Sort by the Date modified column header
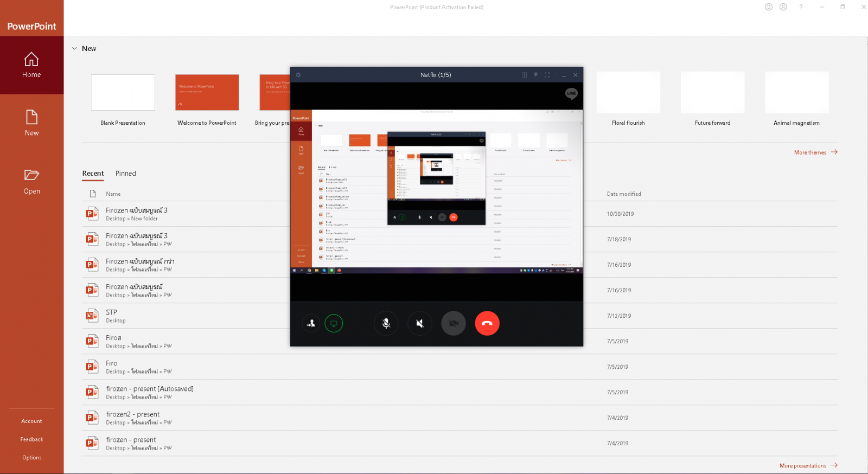The image size is (868, 474). (x=624, y=194)
